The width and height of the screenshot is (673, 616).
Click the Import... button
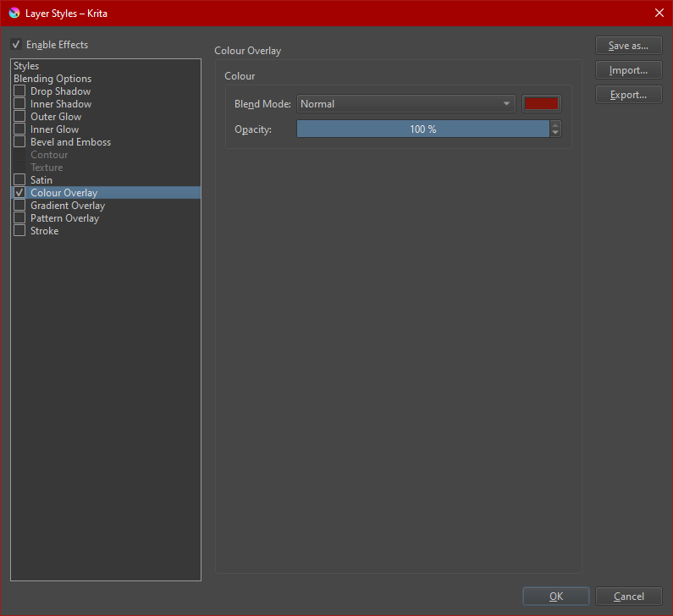(628, 70)
